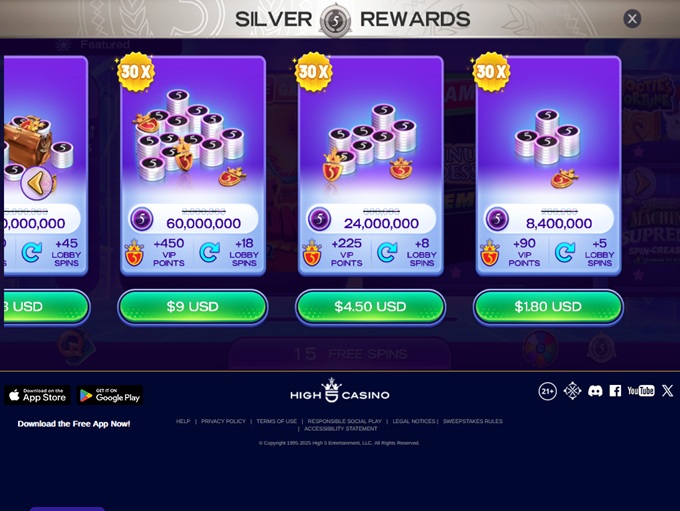Open the Help footer link
The height and width of the screenshot is (511, 680).
click(x=183, y=421)
